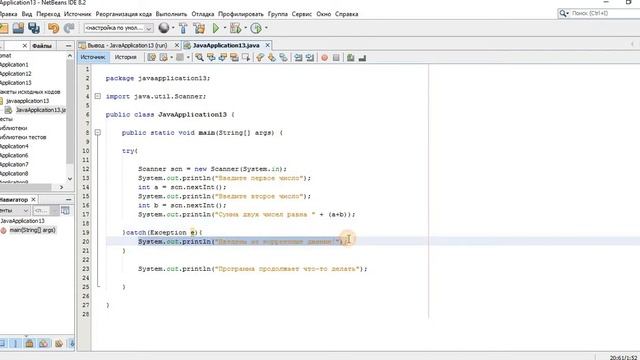This screenshot has width=640, height=360.
Task: Click Next Bookmark icon in editor toolbar
Action: (271, 58)
